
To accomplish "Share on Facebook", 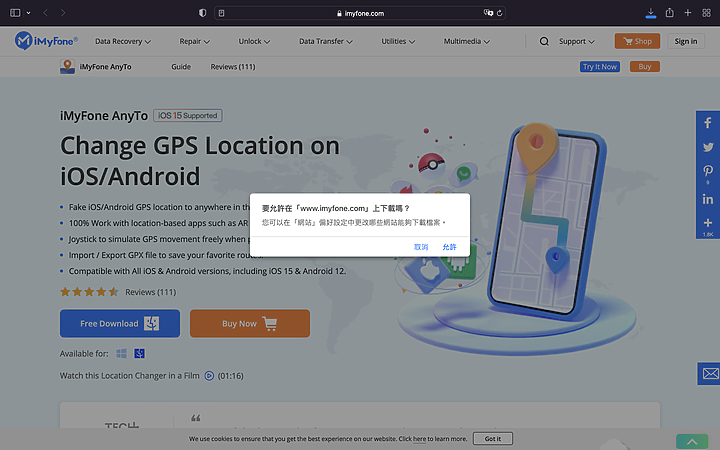I will (708, 123).
